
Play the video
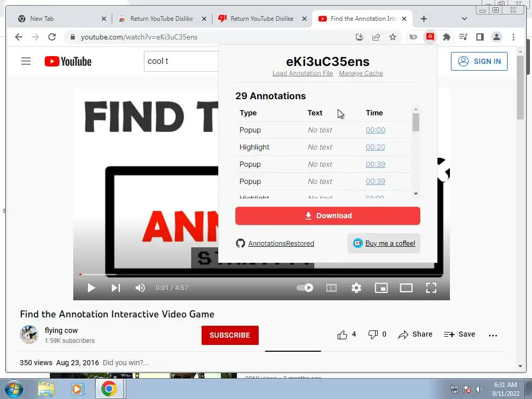(x=91, y=288)
